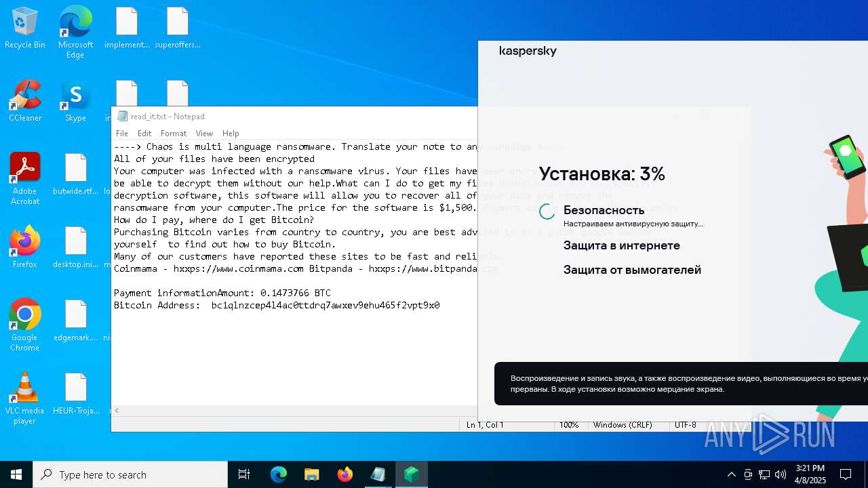Click the kaspersky logo in installer

point(528,51)
